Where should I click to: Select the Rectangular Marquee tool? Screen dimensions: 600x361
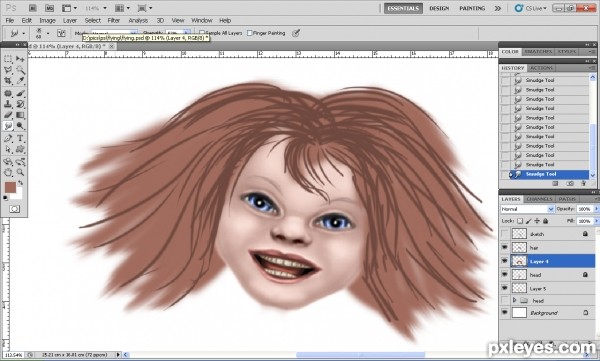point(8,59)
